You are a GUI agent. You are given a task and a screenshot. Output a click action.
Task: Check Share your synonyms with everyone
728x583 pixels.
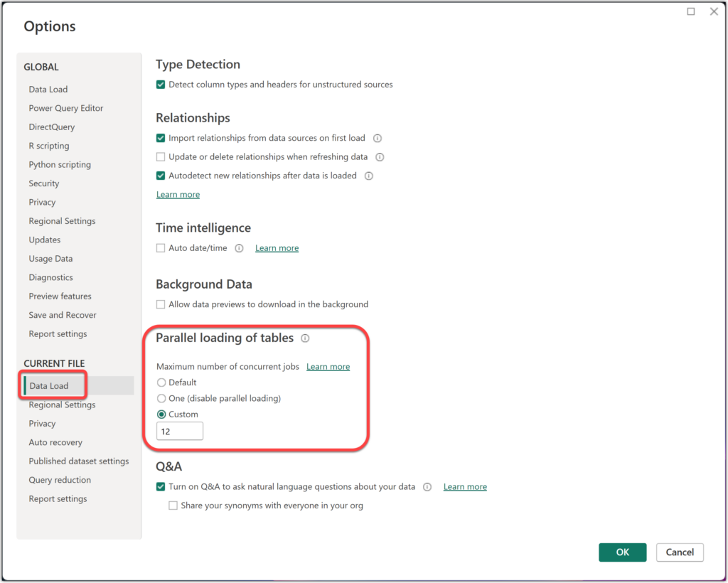pos(173,505)
